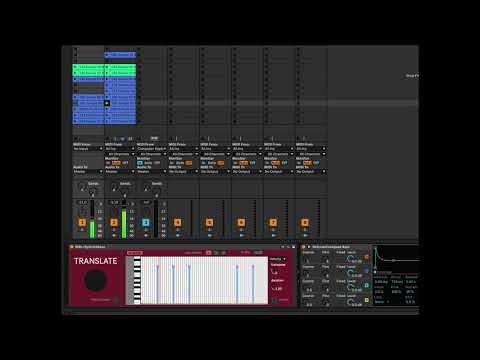The width and height of the screenshot is (480, 360).
Task: Click the piano keyboard strip in the TRANSLATE device
Action: [x=137, y=280]
